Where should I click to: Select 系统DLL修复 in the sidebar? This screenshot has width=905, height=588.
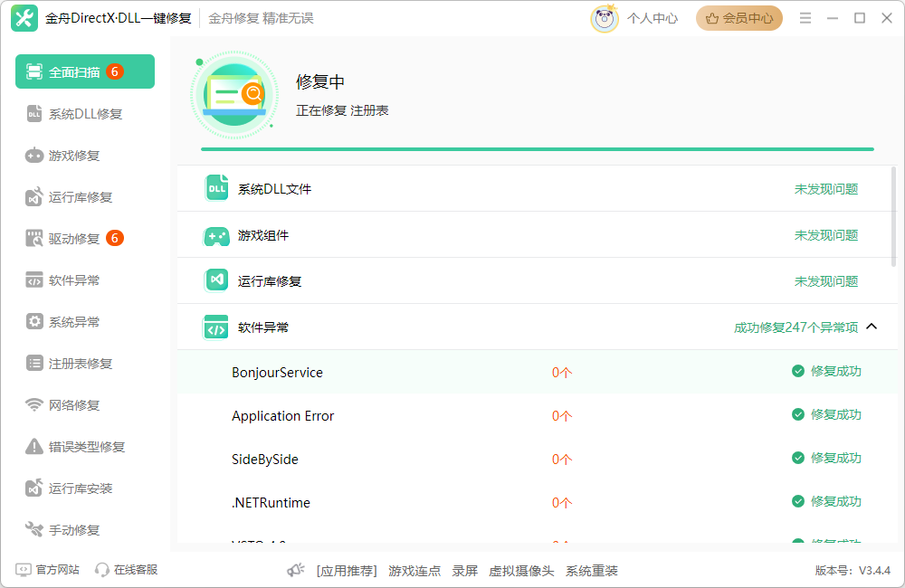[x=84, y=113]
